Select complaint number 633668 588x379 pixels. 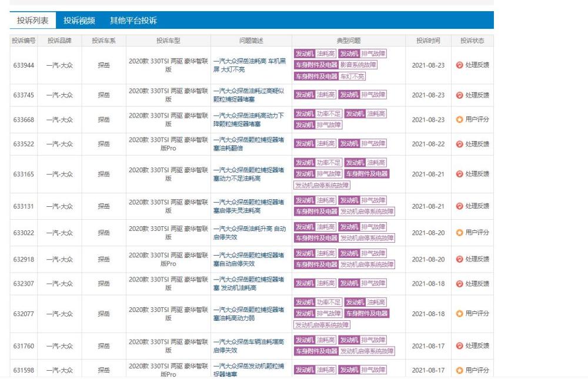coord(24,120)
